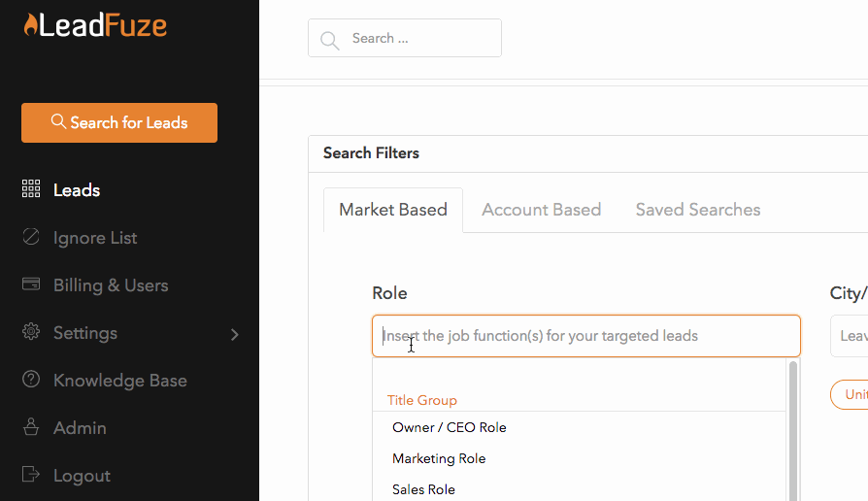Click the magnifier icon in search box

pos(330,39)
